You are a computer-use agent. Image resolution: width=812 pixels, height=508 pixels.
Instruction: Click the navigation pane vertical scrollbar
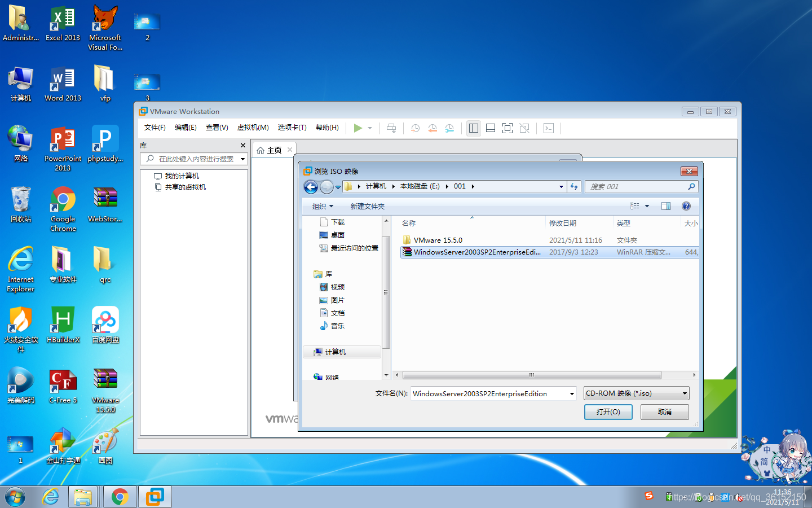(386, 292)
